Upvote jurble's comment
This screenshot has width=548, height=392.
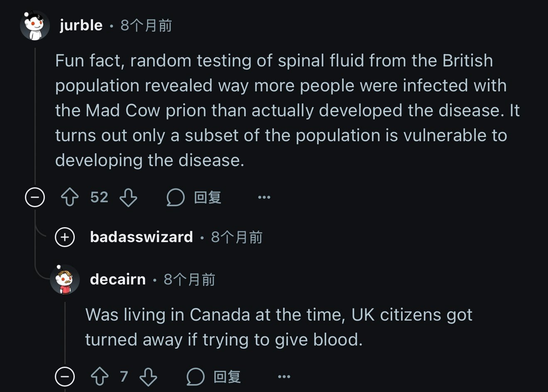tap(70, 198)
